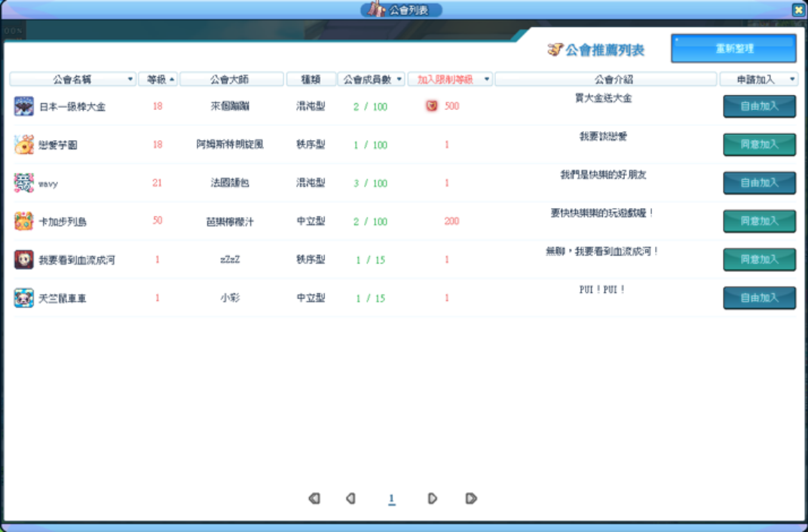Go to the previous page arrow
This screenshot has width=808, height=532.
coord(351,498)
